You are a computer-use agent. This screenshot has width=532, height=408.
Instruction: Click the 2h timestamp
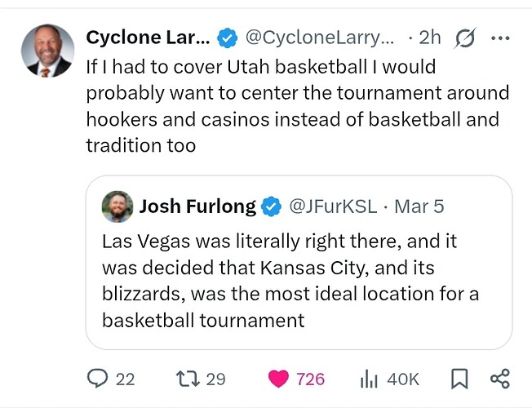tap(429, 38)
